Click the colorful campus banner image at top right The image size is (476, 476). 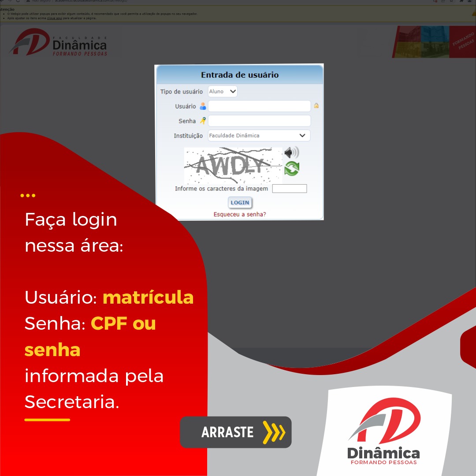click(434, 41)
